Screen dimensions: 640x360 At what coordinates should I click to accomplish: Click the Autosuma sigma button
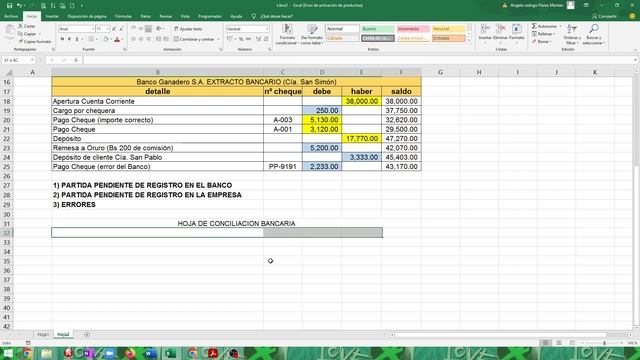544,26
